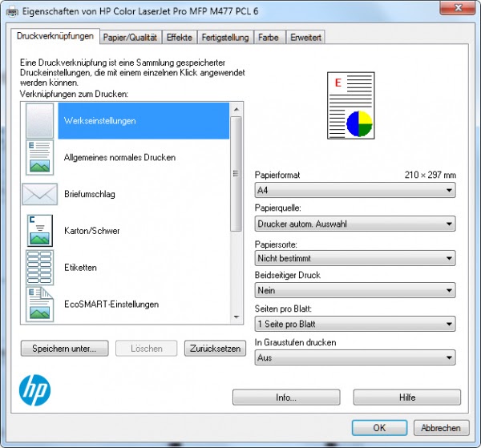The width and height of the screenshot is (481, 448).
Task: Click the Speichern unter... button
Action: click(x=64, y=349)
